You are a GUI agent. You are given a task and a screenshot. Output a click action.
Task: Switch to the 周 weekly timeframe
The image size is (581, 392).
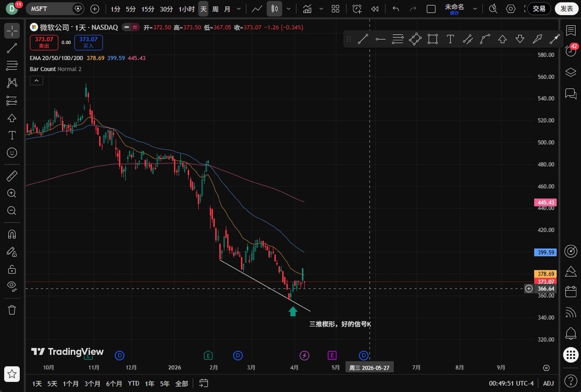tap(215, 9)
